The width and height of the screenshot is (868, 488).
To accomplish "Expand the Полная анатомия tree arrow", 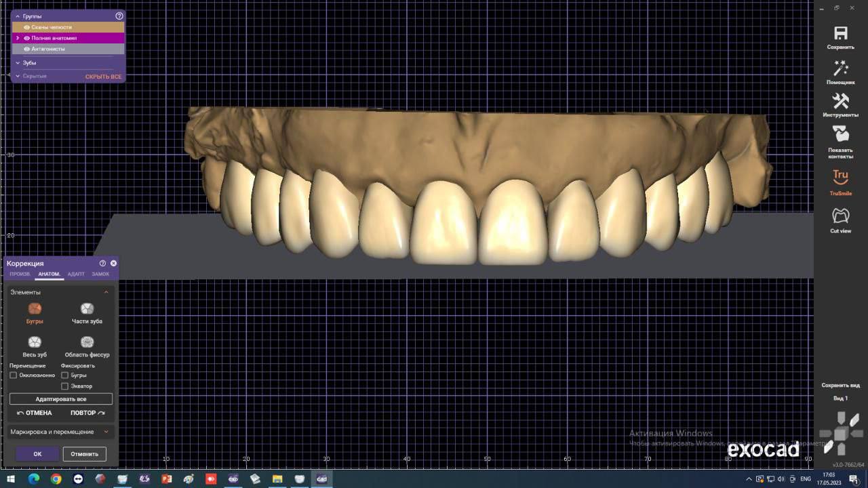I will [x=18, y=38].
